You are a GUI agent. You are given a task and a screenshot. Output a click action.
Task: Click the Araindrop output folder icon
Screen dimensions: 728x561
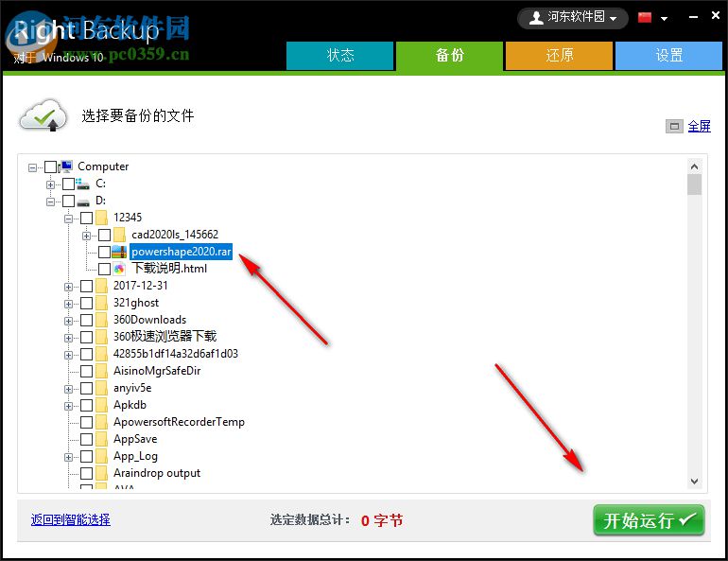click(101, 473)
